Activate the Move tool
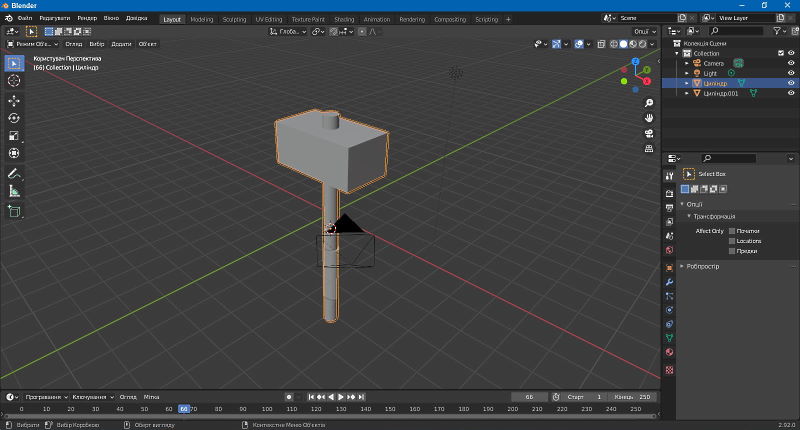This screenshot has height=430, width=800. click(14, 100)
